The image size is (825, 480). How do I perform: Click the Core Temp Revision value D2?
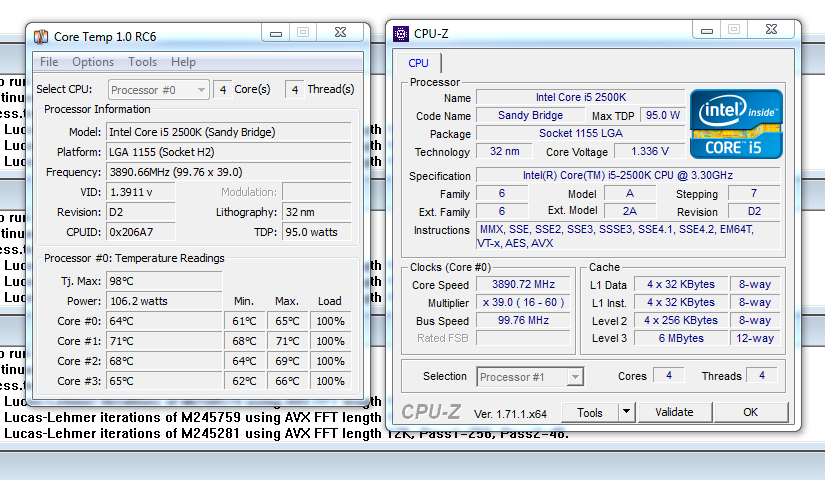pyautogui.click(x=141, y=212)
